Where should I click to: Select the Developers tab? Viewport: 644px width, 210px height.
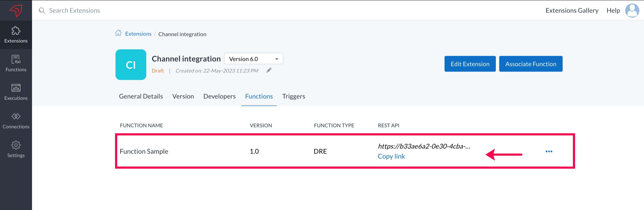(219, 96)
